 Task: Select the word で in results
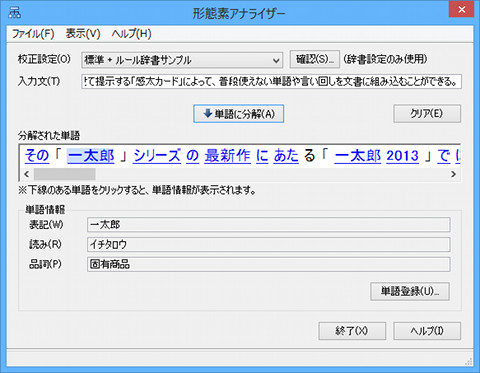click(444, 156)
